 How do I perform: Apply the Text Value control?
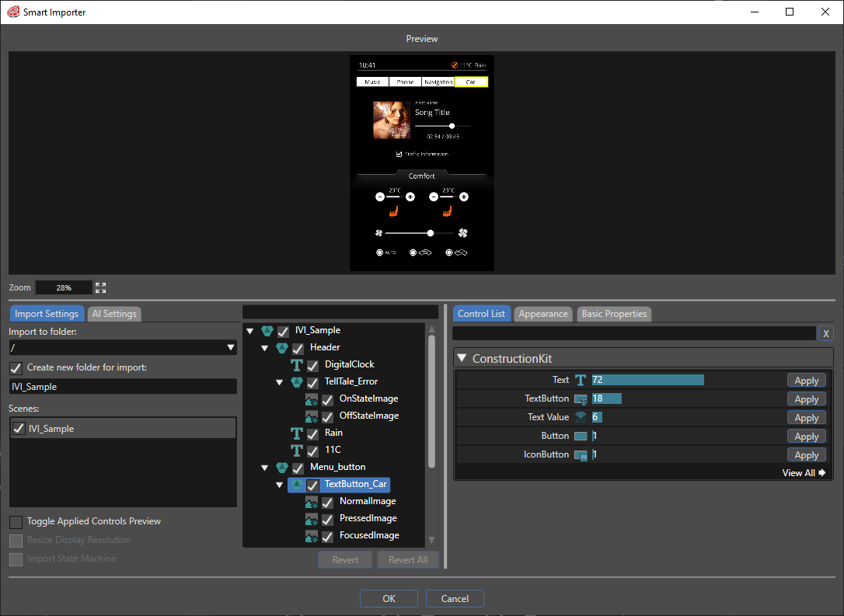click(807, 417)
